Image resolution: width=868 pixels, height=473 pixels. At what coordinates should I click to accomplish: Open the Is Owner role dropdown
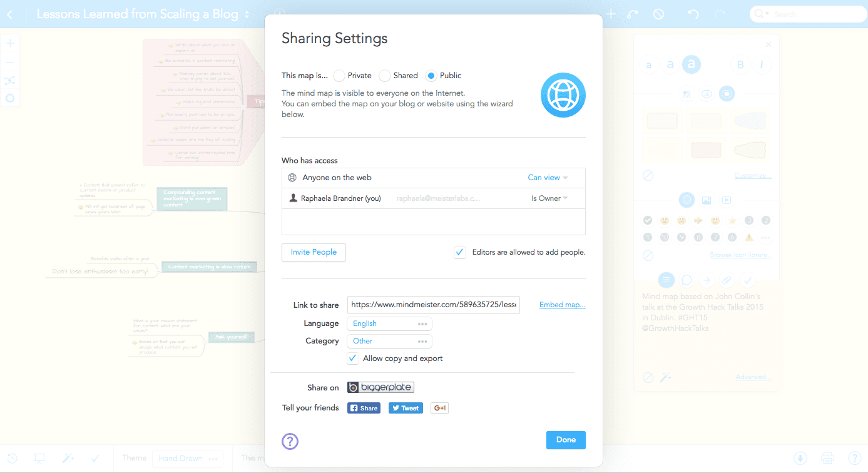tap(549, 198)
